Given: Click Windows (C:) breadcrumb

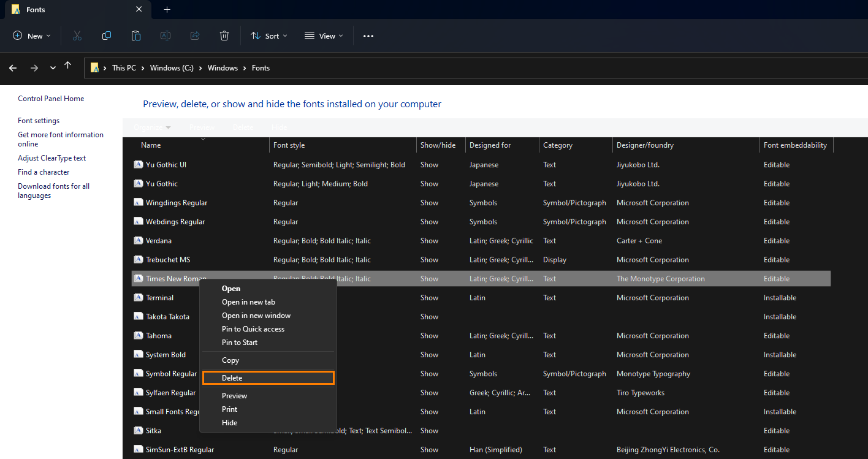Looking at the screenshot, I should pyautogui.click(x=172, y=68).
